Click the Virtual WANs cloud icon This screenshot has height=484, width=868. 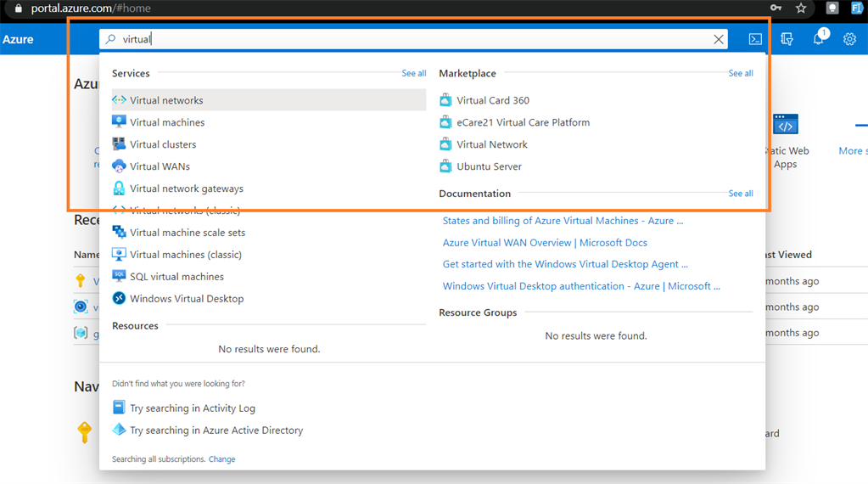(x=119, y=166)
